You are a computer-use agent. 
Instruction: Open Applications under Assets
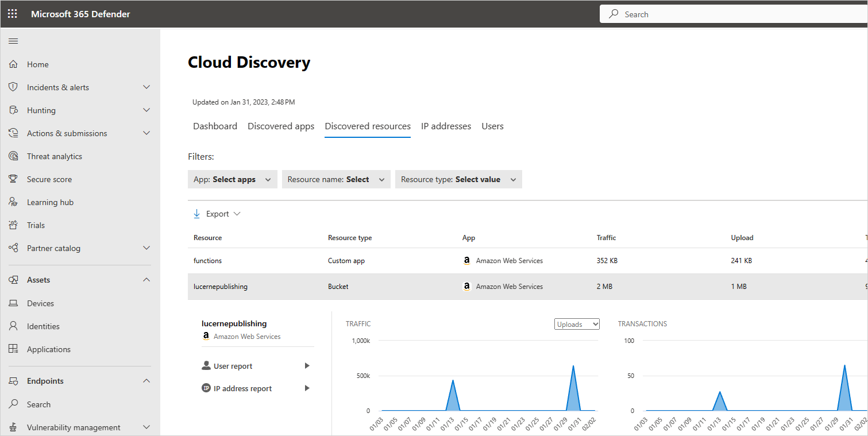pos(49,349)
